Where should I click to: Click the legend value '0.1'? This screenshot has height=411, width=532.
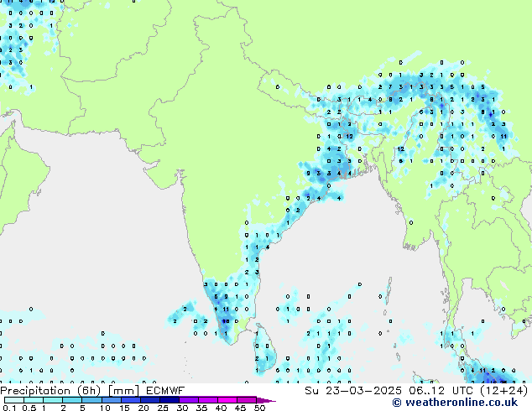[9, 408]
